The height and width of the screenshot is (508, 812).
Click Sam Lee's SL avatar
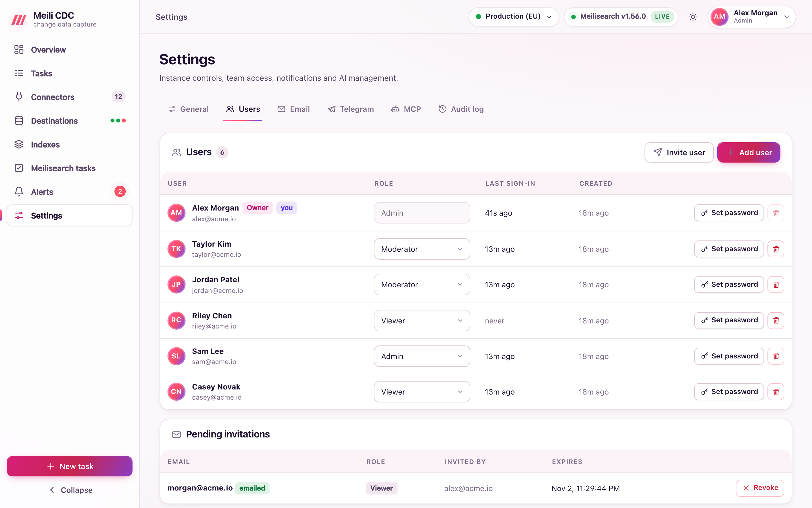coord(176,356)
